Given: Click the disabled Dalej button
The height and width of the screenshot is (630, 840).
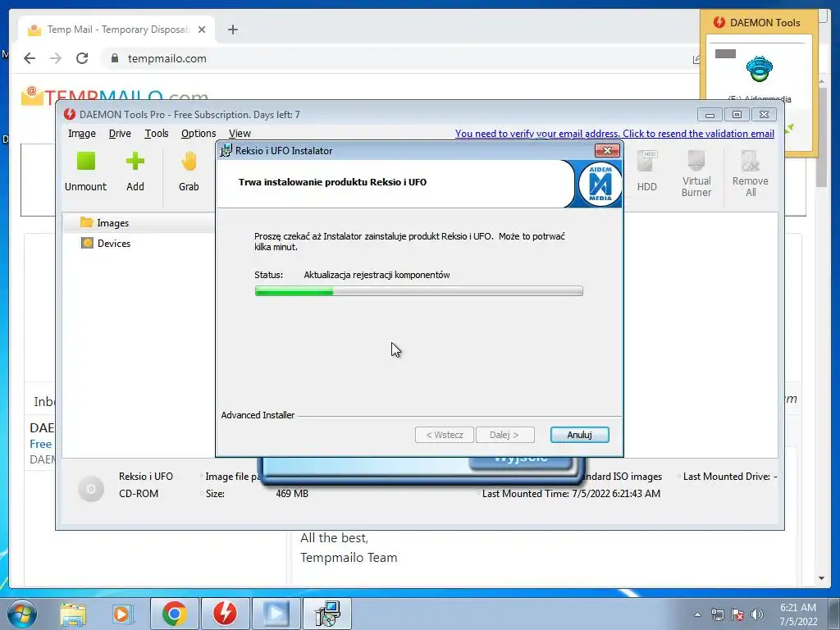Looking at the screenshot, I should (x=504, y=435).
